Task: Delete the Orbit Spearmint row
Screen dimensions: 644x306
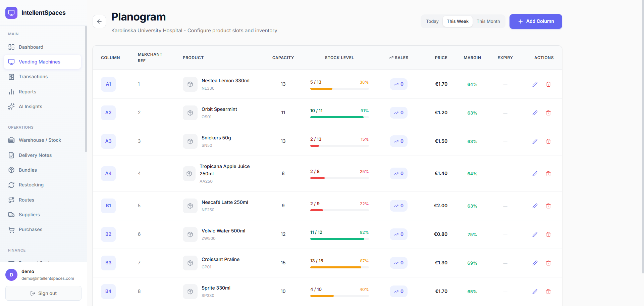Action: pos(548,113)
